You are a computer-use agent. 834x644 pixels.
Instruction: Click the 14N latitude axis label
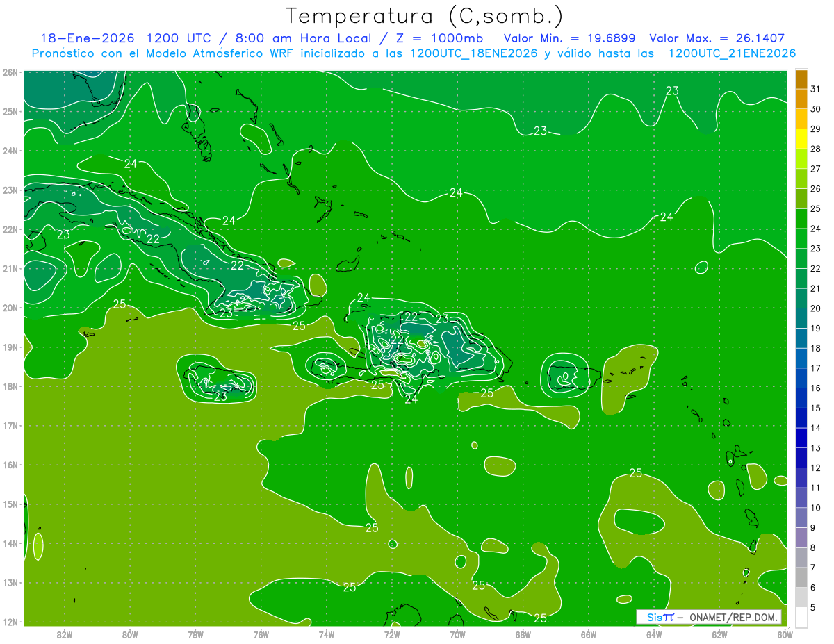coord(10,543)
